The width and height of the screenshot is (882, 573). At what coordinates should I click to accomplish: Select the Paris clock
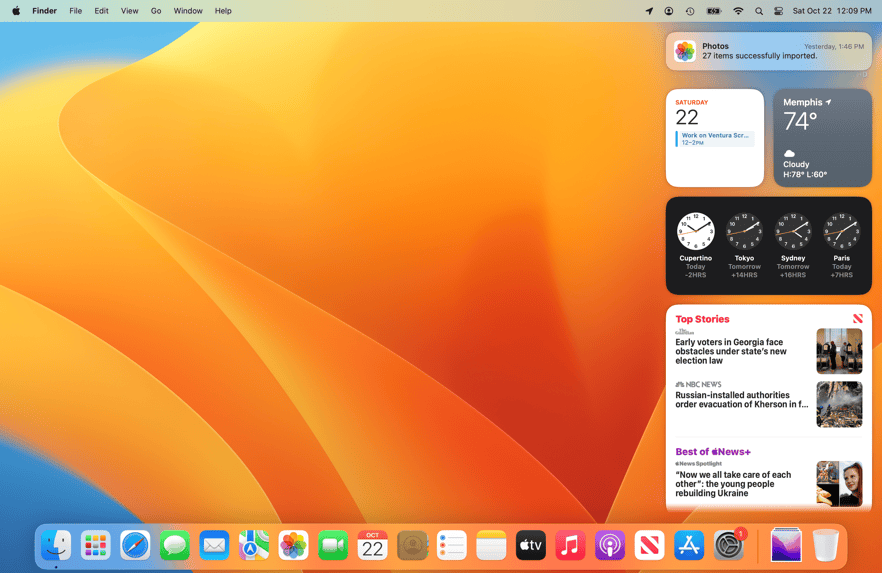click(842, 245)
